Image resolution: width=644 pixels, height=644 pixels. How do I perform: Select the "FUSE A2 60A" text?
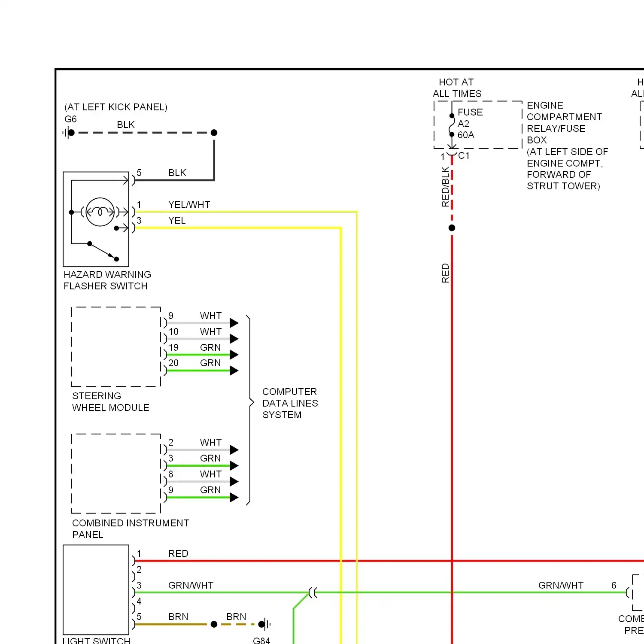[470, 124]
